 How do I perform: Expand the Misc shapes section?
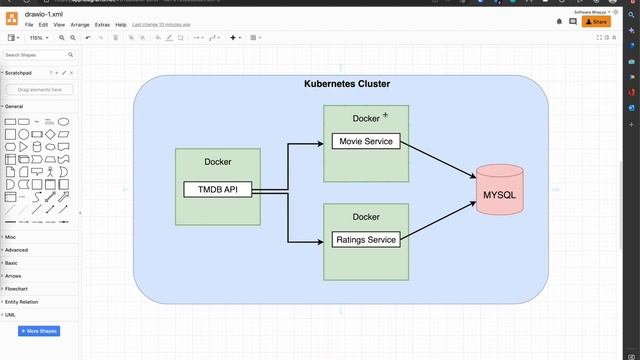[x=9, y=237]
